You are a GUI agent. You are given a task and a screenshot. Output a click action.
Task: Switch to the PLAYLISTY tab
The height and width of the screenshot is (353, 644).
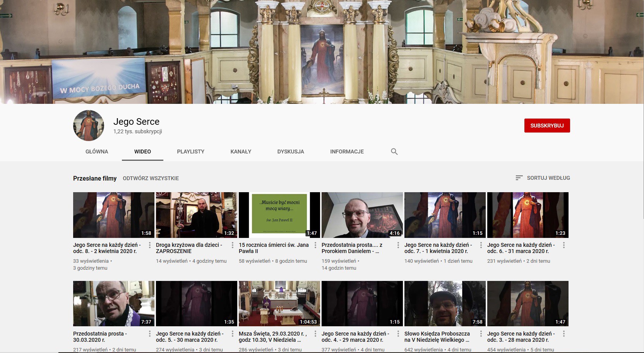tap(190, 152)
